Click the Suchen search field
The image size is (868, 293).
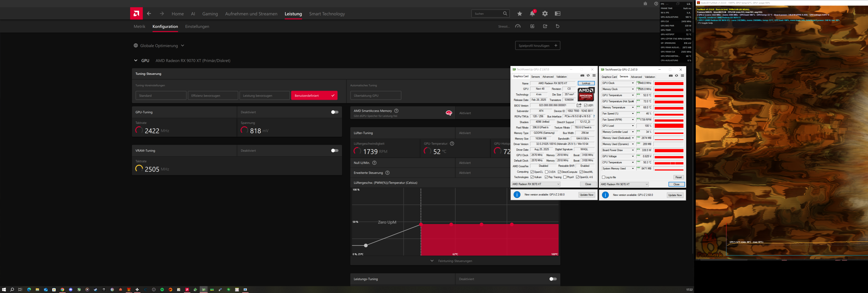click(488, 14)
